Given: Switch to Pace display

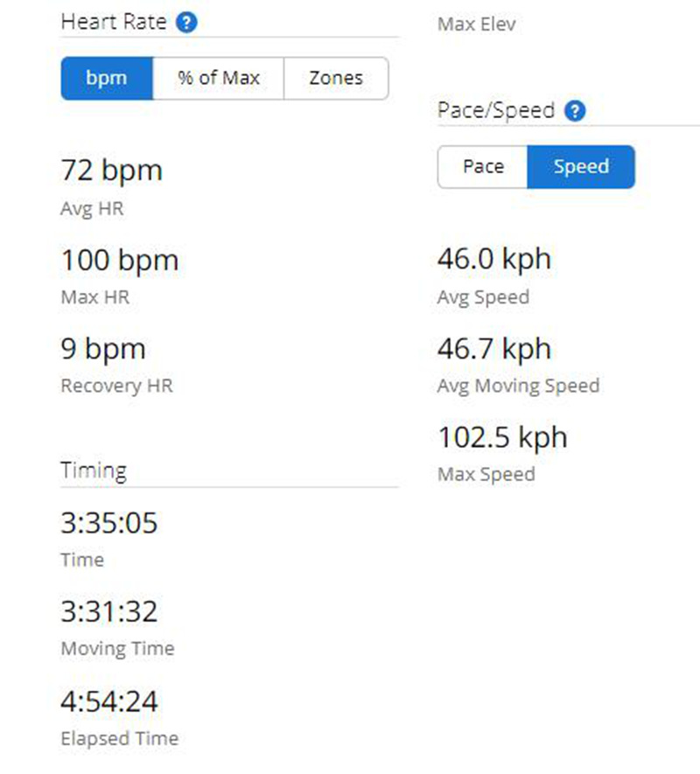Looking at the screenshot, I should 483,167.
